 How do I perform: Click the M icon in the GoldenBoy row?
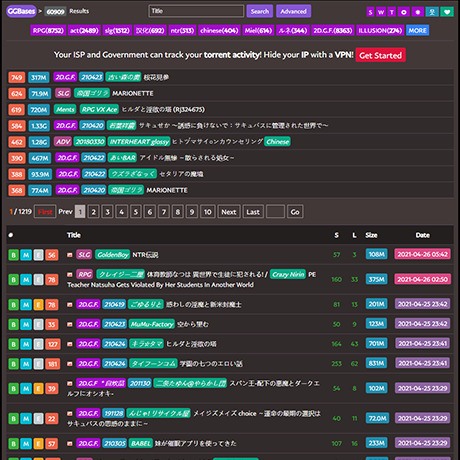(x=26, y=255)
